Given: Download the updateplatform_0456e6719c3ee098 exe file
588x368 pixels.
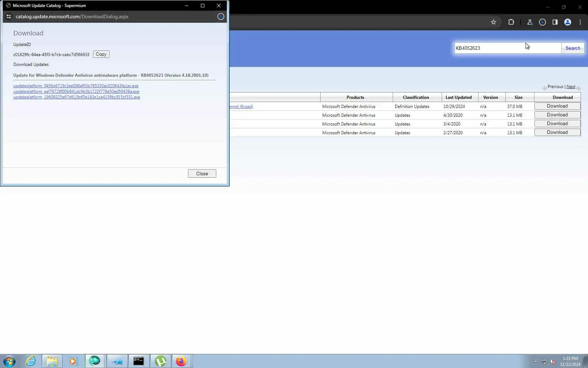Looking at the screenshot, I should click(x=76, y=86).
